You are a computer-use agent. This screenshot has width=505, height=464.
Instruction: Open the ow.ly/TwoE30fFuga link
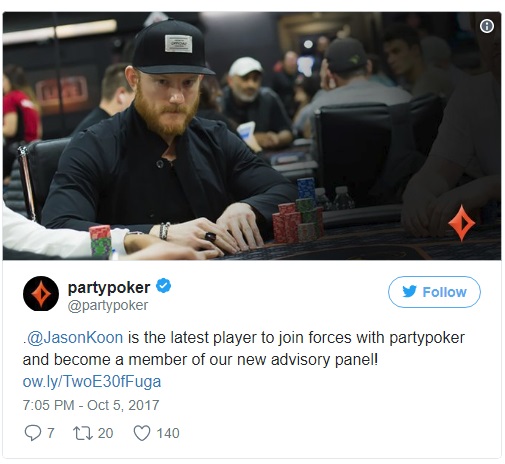pos(92,381)
